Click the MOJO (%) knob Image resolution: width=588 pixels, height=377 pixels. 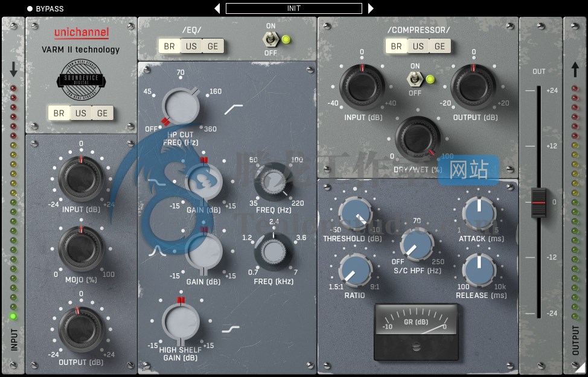(81, 249)
